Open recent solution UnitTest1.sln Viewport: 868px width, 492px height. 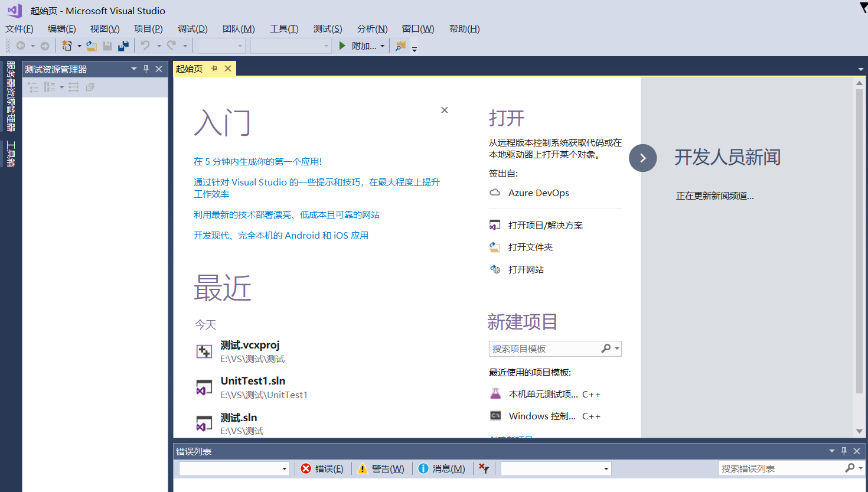coord(253,381)
